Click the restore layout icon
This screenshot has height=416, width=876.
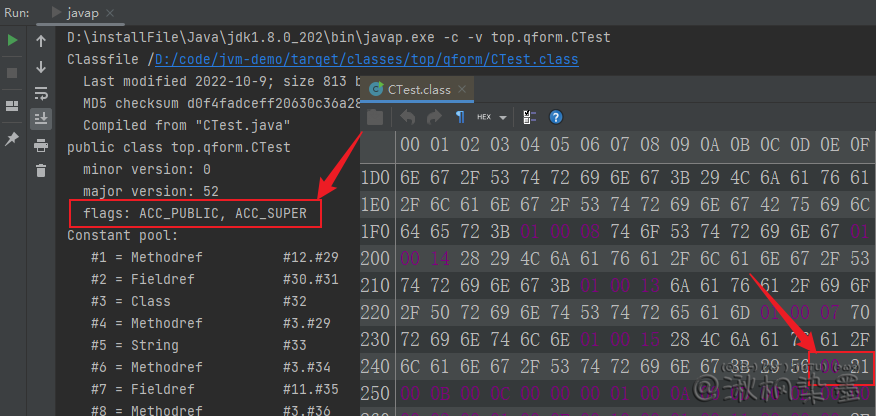click(12, 105)
